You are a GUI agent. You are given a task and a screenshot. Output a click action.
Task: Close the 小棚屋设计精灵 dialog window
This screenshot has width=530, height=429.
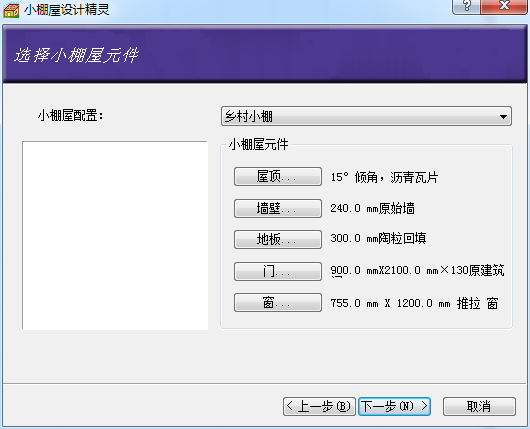504,6
